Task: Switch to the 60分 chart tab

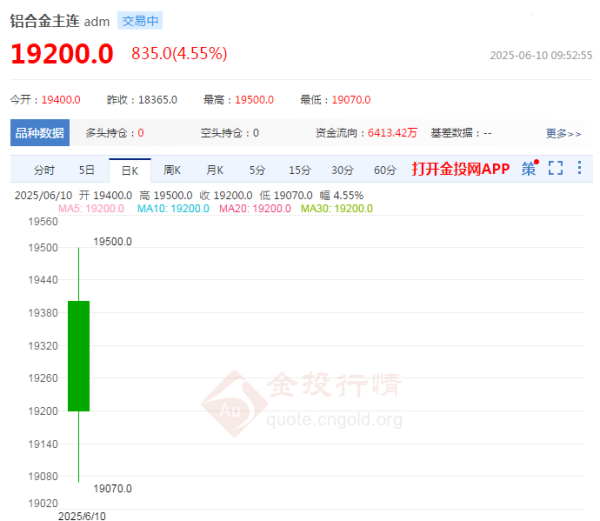Action: pyautogui.click(x=385, y=170)
